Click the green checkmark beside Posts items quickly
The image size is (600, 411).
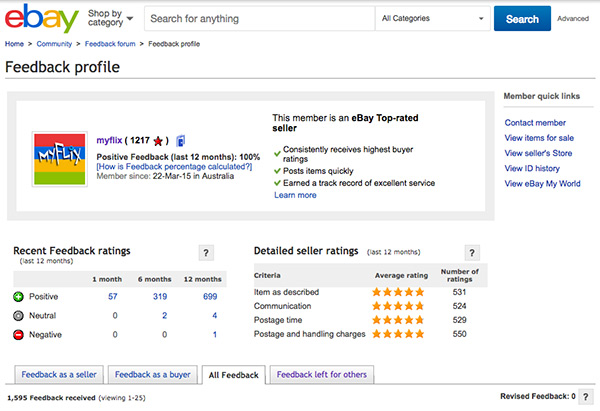coord(277,171)
